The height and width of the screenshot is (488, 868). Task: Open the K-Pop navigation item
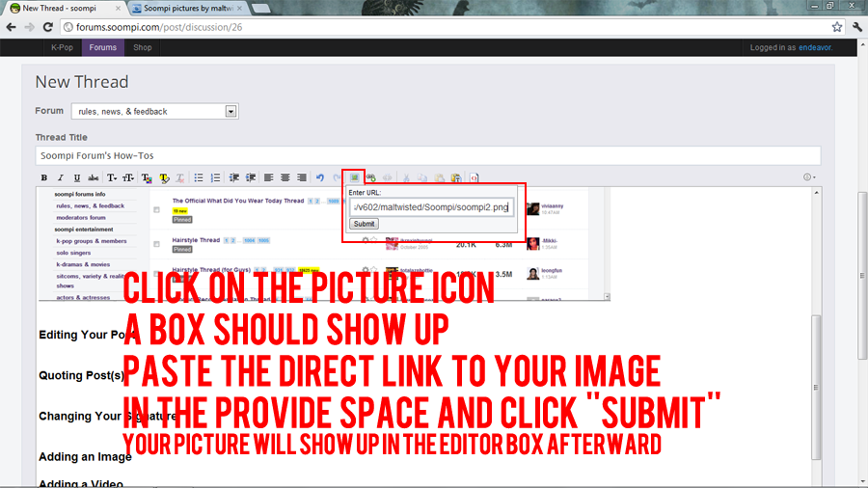click(62, 47)
